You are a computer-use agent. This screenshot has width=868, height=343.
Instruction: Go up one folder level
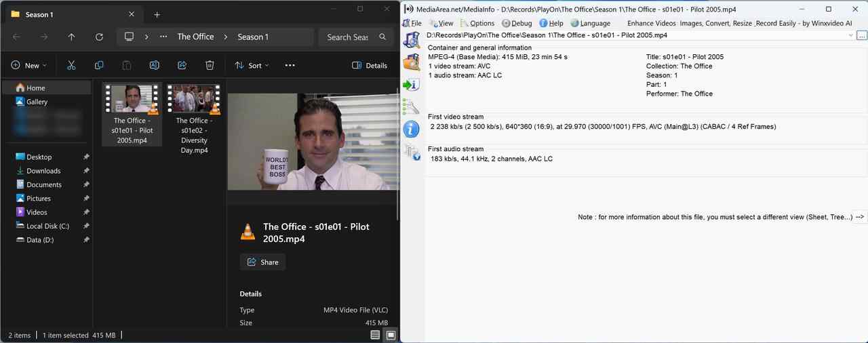coord(71,37)
